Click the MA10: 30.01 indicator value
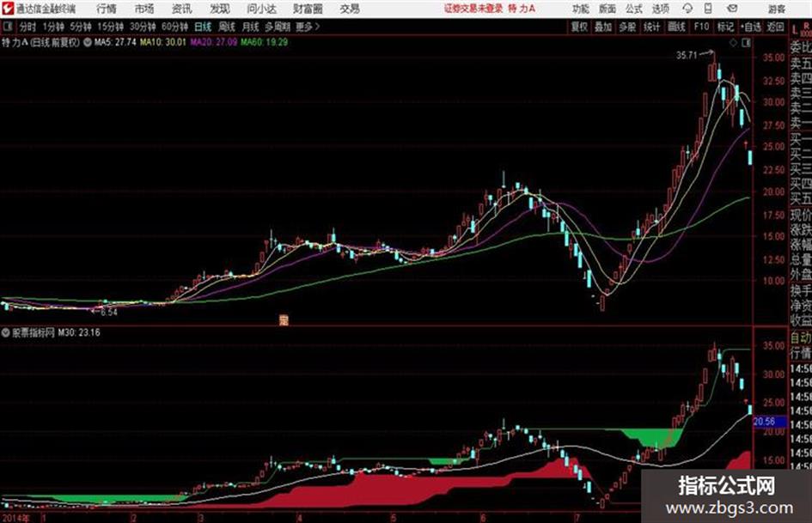The width and height of the screenshot is (812, 523). point(162,42)
